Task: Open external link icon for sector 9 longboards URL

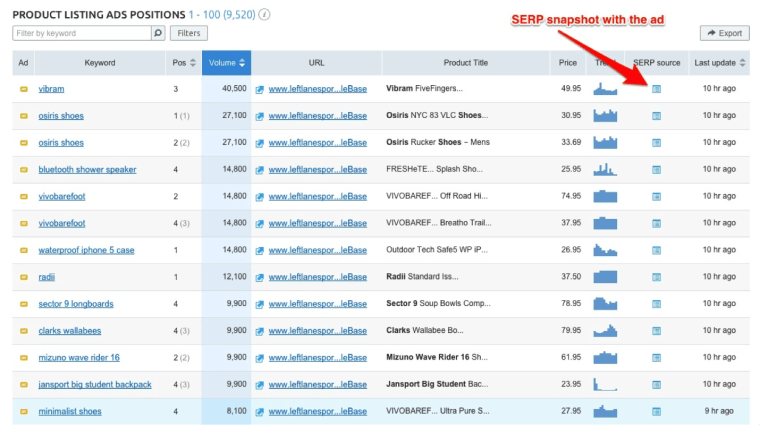Action: pos(260,304)
